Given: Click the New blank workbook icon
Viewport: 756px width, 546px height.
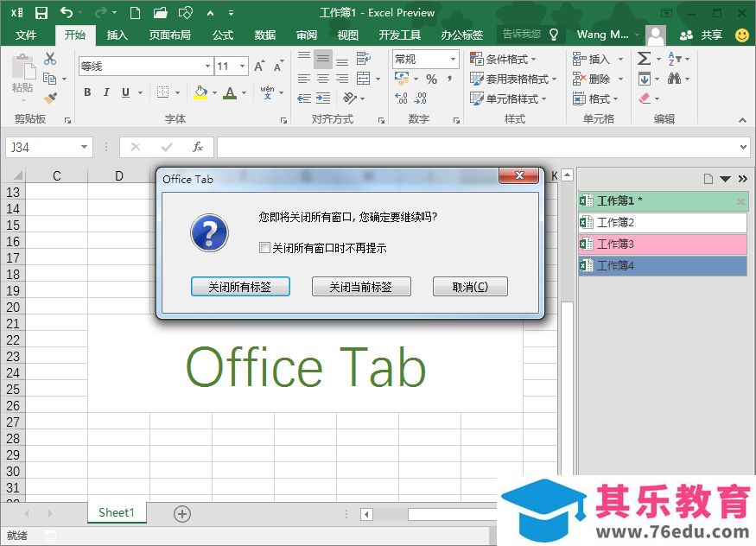Looking at the screenshot, I should click(x=136, y=13).
